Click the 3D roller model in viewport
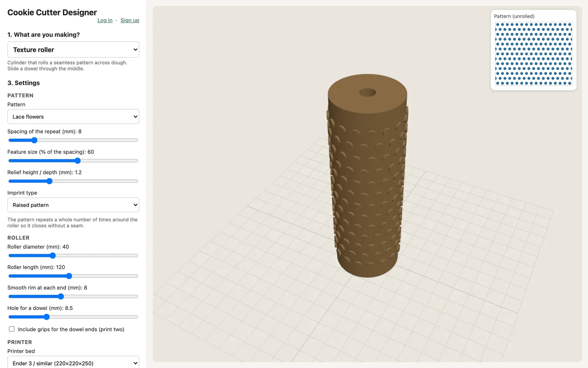Screen dimensions: 588x368 pyautogui.click(x=367, y=176)
